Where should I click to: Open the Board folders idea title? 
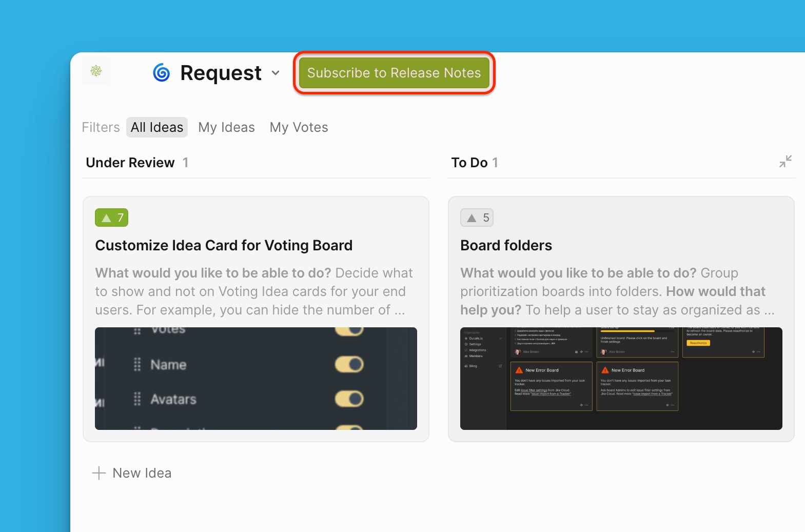pos(506,245)
